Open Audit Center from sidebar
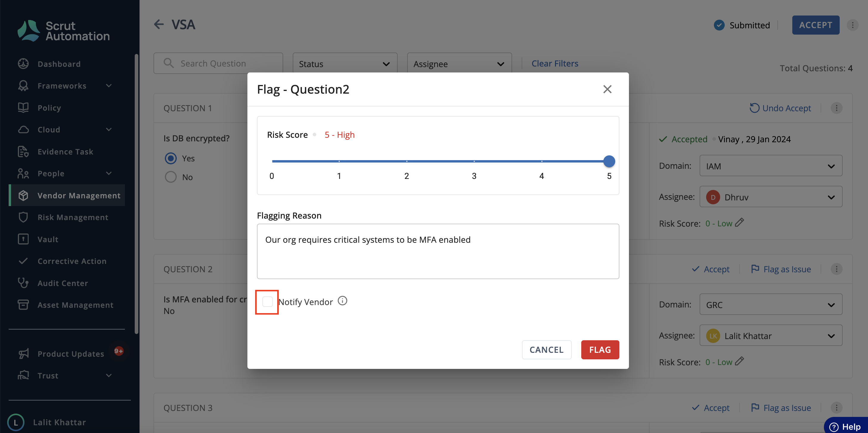This screenshot has width=868, height=433. [63, 283]
